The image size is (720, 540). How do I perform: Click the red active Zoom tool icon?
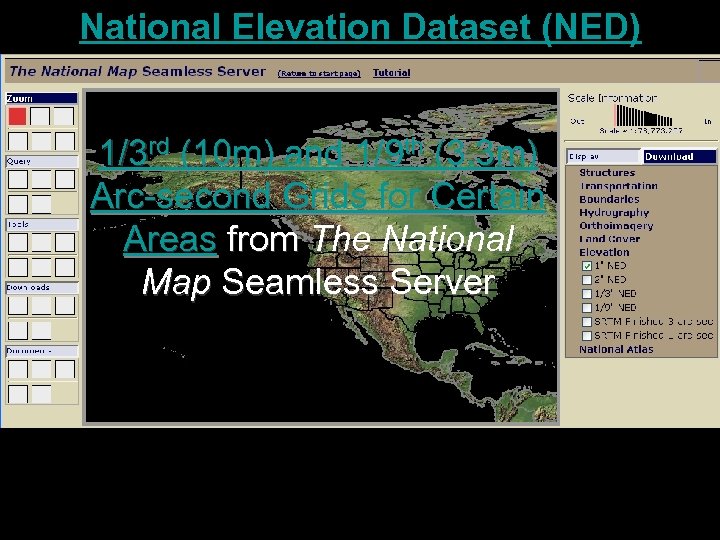[x=17, y=116]
